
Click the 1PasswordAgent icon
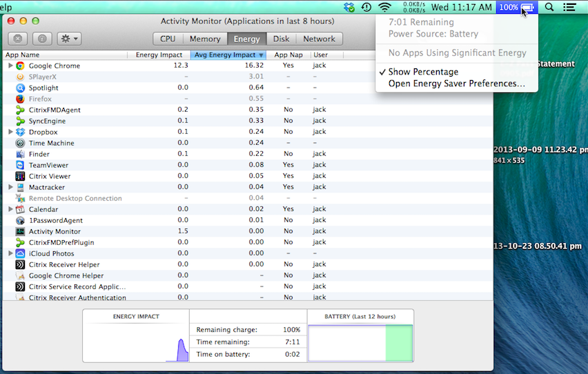coord(20,220)
